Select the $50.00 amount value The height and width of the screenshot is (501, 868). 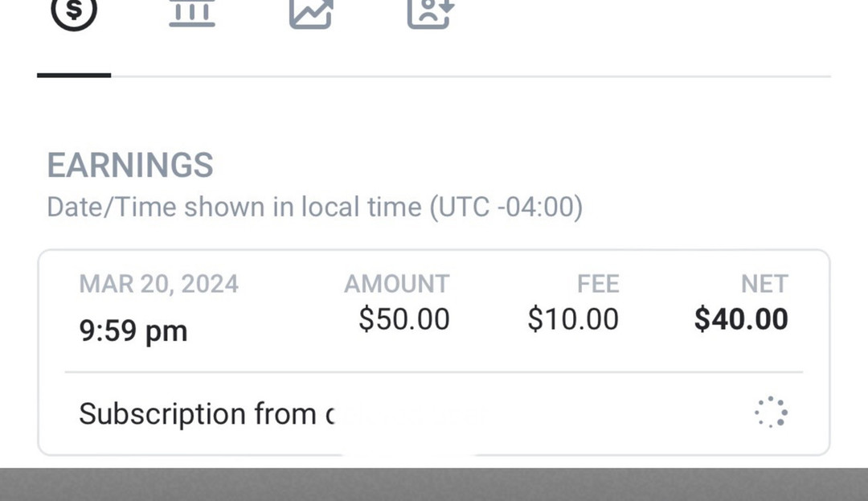(x=404, y=319)
